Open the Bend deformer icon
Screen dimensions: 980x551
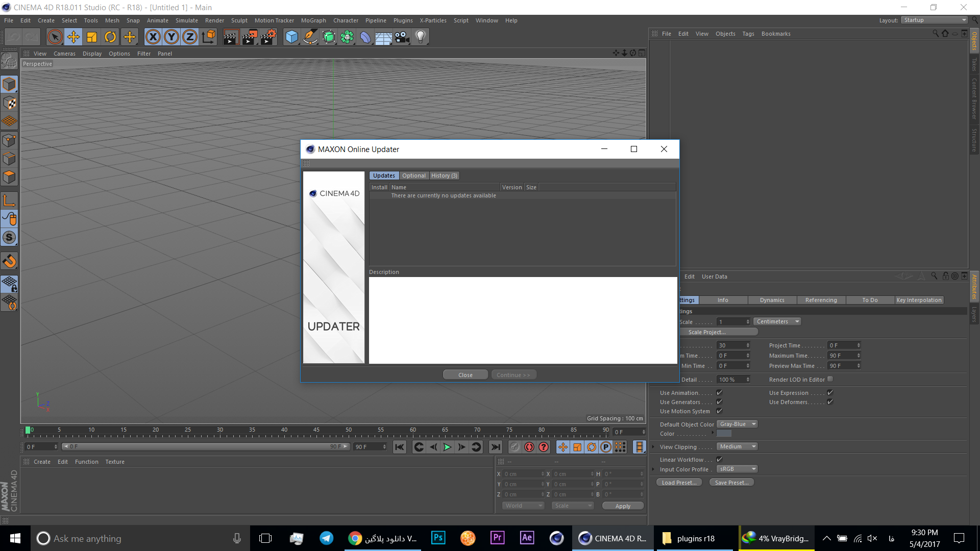click(x=365, y=37)
